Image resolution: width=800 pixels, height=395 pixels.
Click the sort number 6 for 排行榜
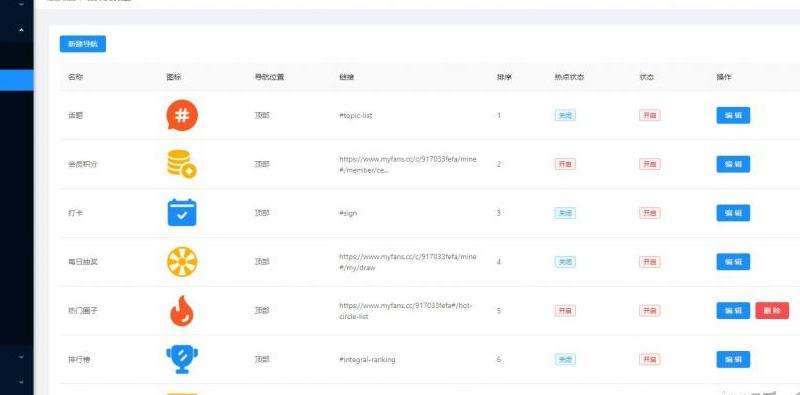(x=499, y=359)
